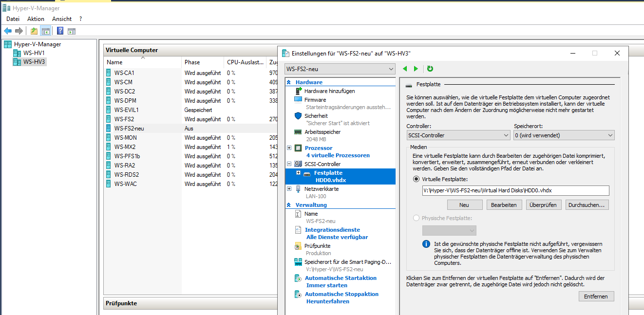
Task: Click the WS-CA1 virtual machine icon
Action: click(x=109, y=73)
